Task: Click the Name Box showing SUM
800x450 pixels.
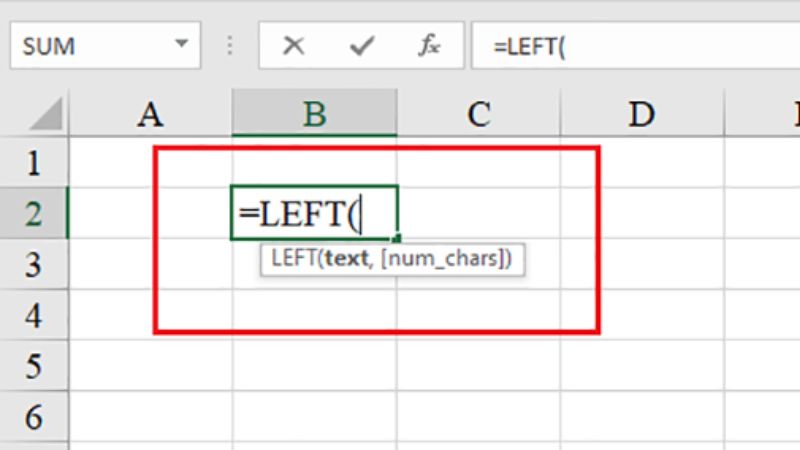Action: click(90, 46)
